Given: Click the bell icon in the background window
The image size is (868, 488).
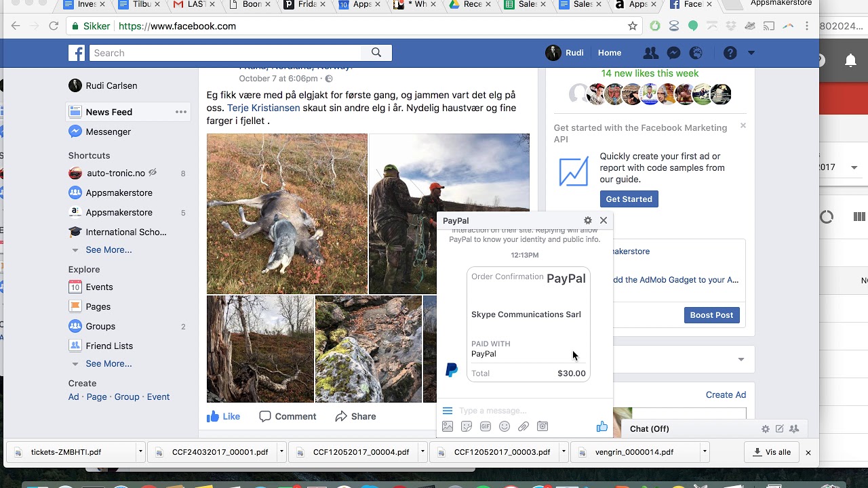Looking at the screenshot, I should (x=850, y=60).
